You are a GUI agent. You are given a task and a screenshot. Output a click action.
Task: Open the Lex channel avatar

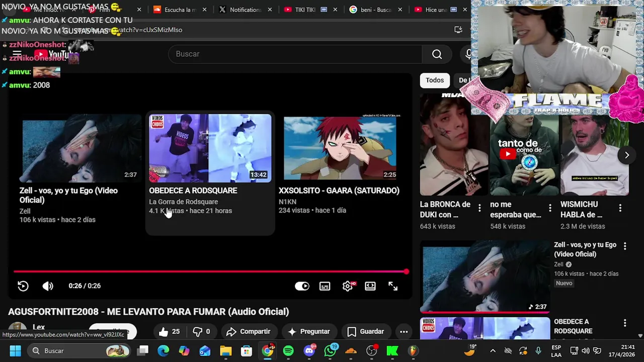[x=17, y=330]
